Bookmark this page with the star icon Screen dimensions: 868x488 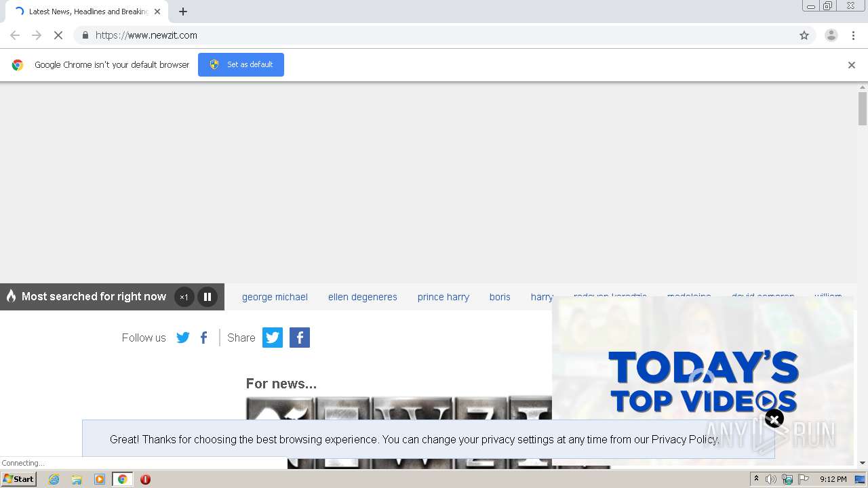804,35
